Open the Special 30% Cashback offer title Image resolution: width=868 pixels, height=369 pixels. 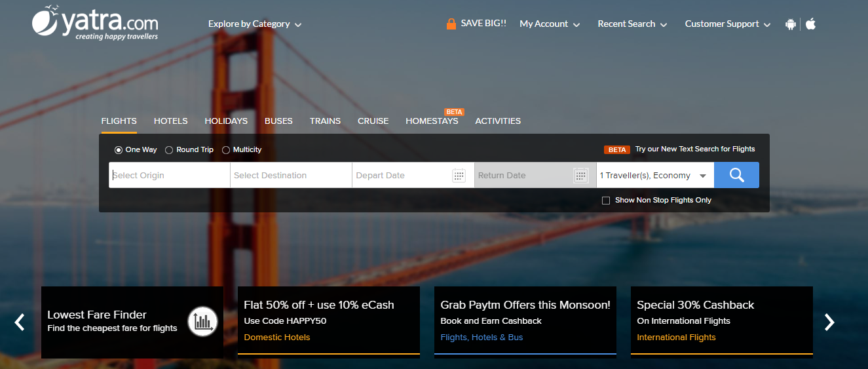695,305
